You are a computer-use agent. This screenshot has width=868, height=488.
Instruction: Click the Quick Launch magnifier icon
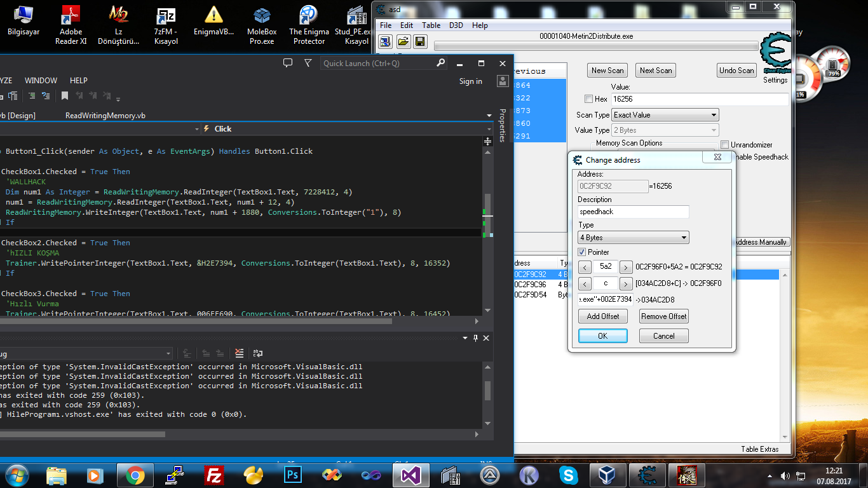(441, 63)
